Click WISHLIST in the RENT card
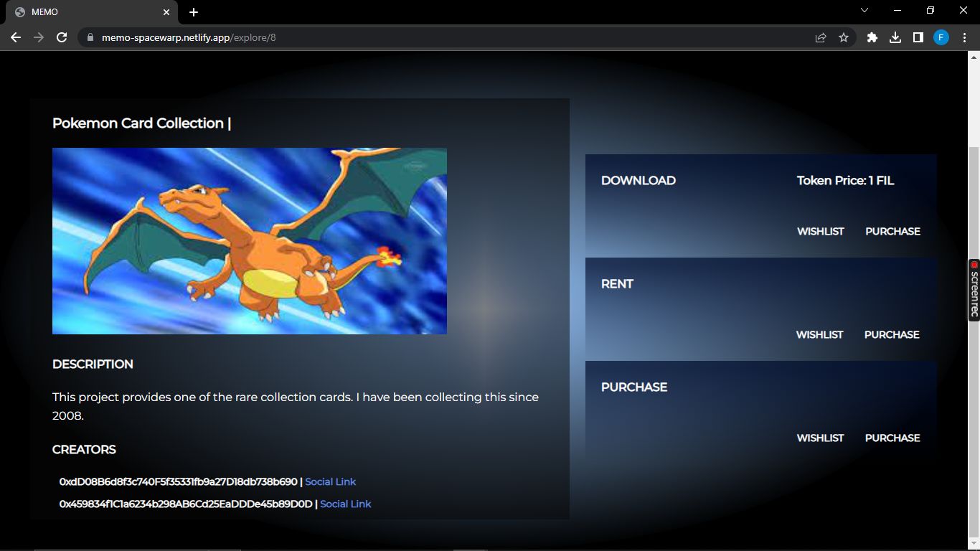The height and width of the screenshot is (551, 980). 819,334
